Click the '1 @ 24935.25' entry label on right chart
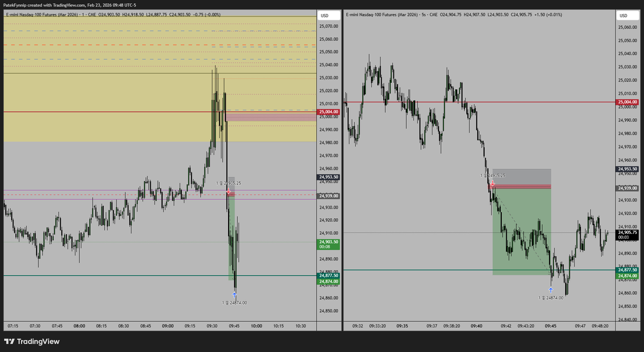Screen dimensions: 644x352 tap(493, 176)
